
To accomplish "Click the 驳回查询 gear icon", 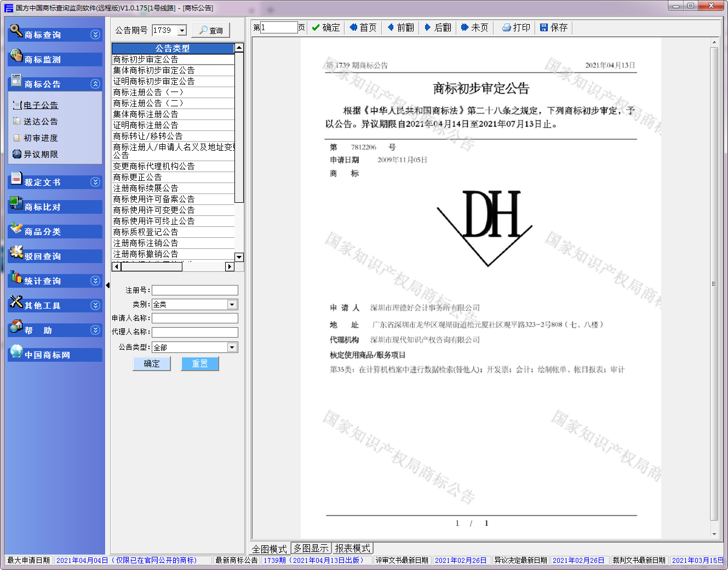I will click(x=16, y=253).
